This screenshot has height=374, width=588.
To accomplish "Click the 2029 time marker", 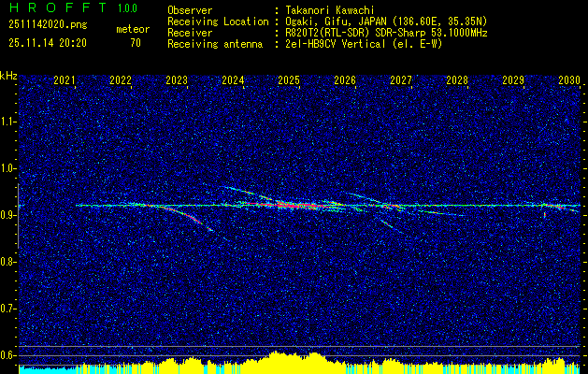I will [x=513, y=79].
